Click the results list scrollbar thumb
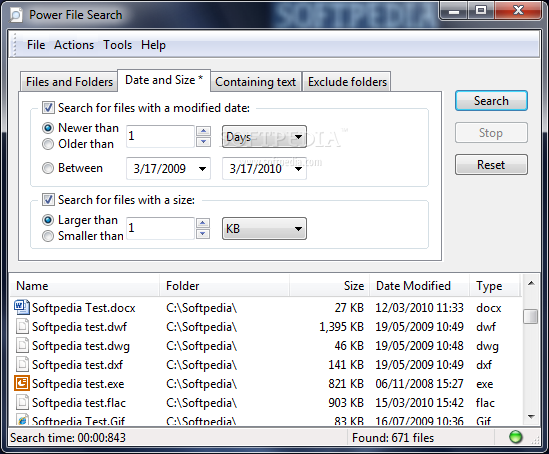 coord(531,316)
